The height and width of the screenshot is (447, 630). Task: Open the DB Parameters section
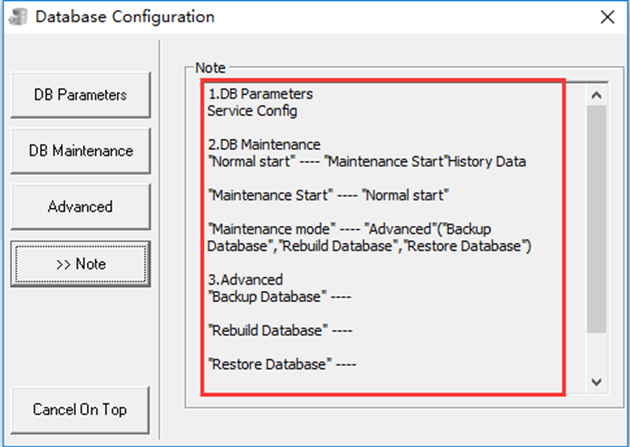(80, 95)
